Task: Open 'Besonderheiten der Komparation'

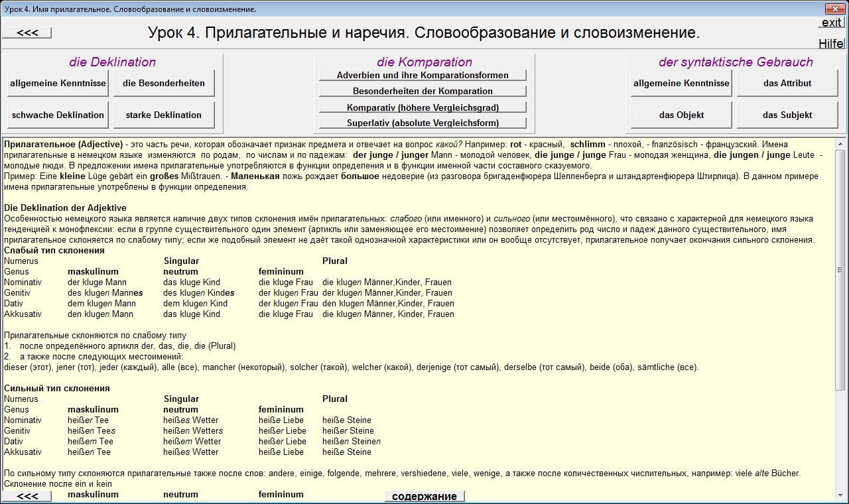Action: (423, 92)
